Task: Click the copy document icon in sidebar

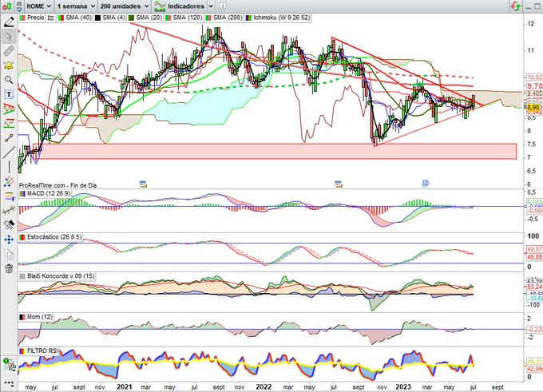Action: [10, 255]
